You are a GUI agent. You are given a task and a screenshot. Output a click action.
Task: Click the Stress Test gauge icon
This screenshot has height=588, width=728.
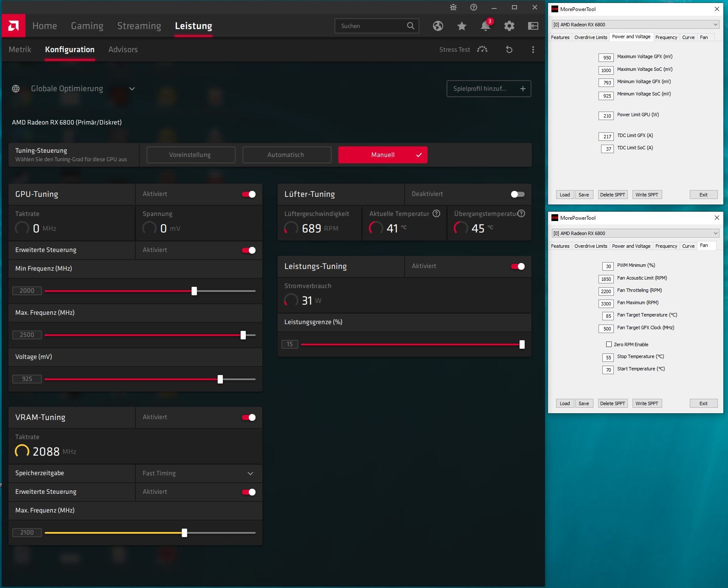[482, 50]
